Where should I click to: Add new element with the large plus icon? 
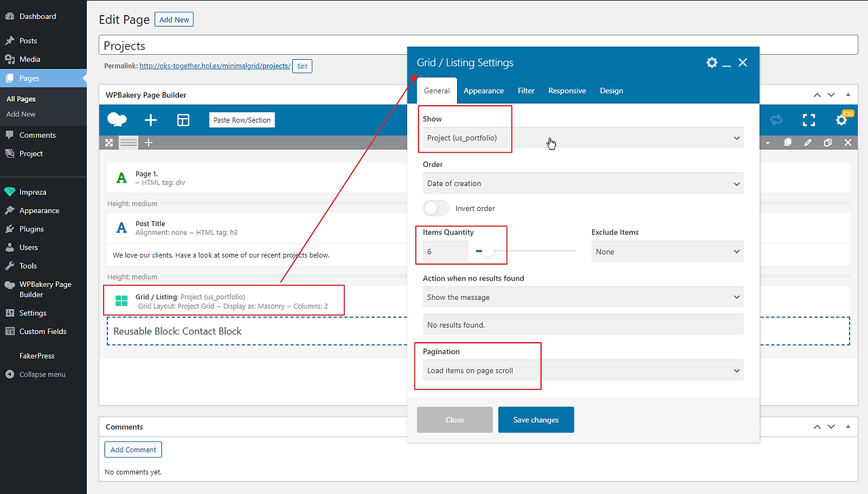(151, 120)
